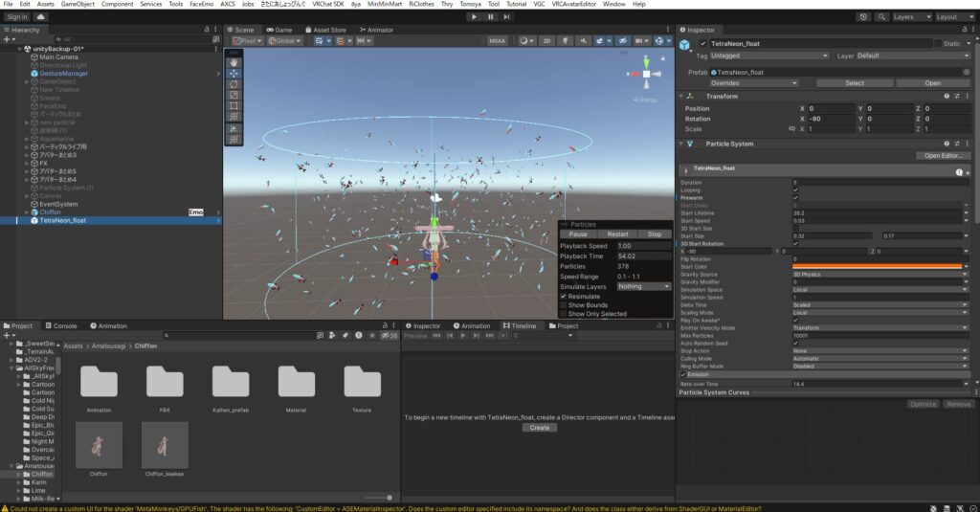Open the Gravity Source dropdown
Screen dimensions: 980x512
click(880, 274)
